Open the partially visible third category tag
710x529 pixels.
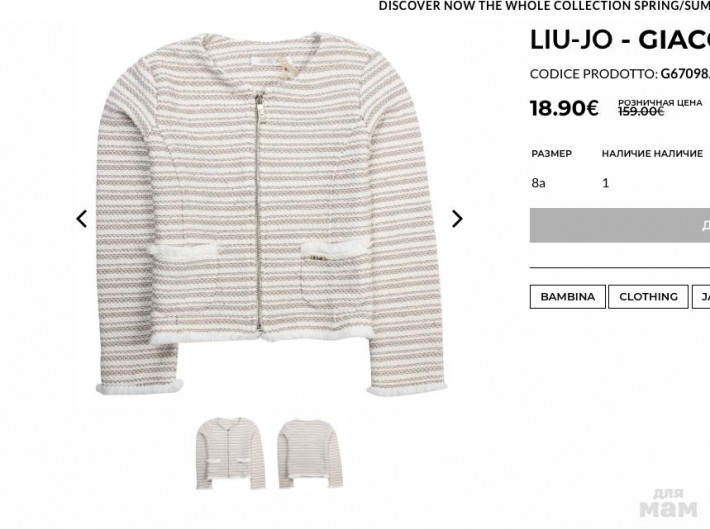tap(701, 297)
